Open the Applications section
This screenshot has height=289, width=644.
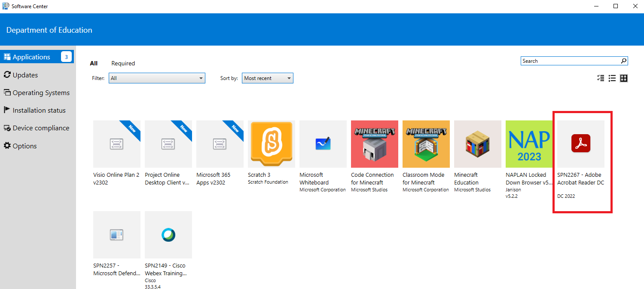click(37, 57)
